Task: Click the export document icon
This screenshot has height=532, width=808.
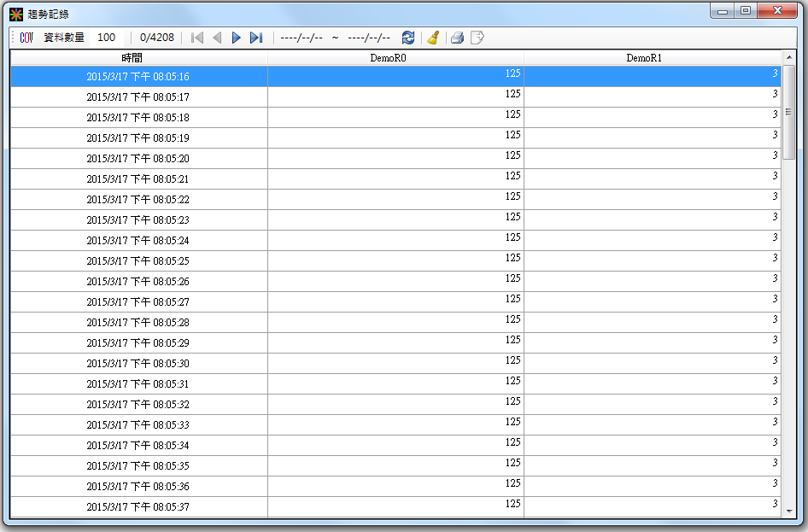Action: [x=477, y=38]
